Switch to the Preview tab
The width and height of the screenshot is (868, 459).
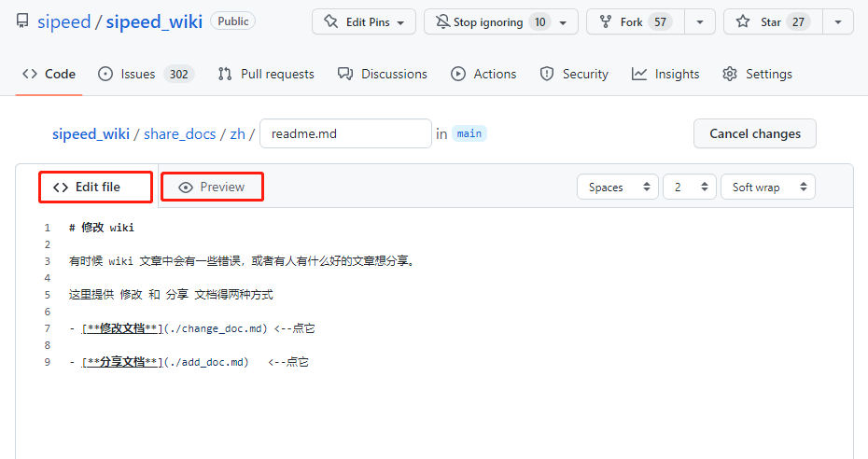pyautogui.click(x=212, y=187)
